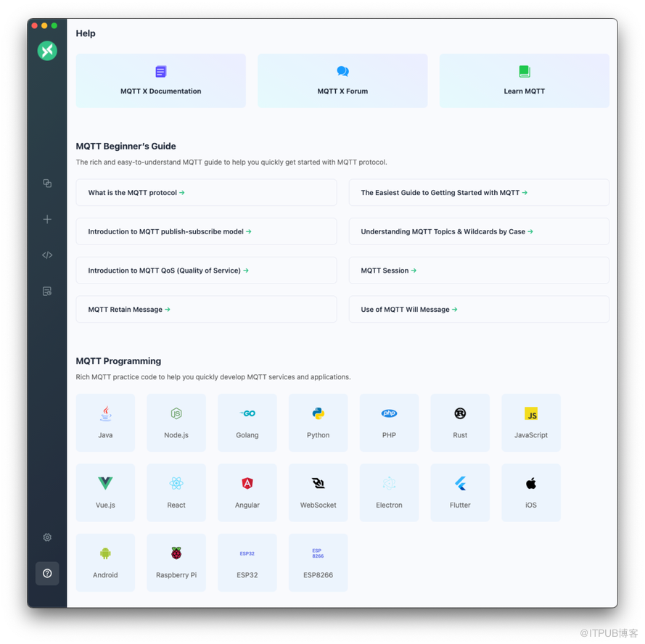Select the Raspberry Pi programming tile
Screen dimensions: 645x644
pyautogui.click(x=176, y=563)
